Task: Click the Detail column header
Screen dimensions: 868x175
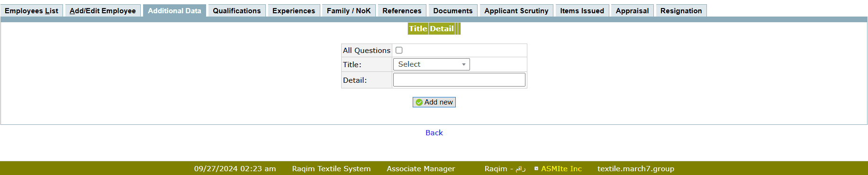Action: click(442, 29)
